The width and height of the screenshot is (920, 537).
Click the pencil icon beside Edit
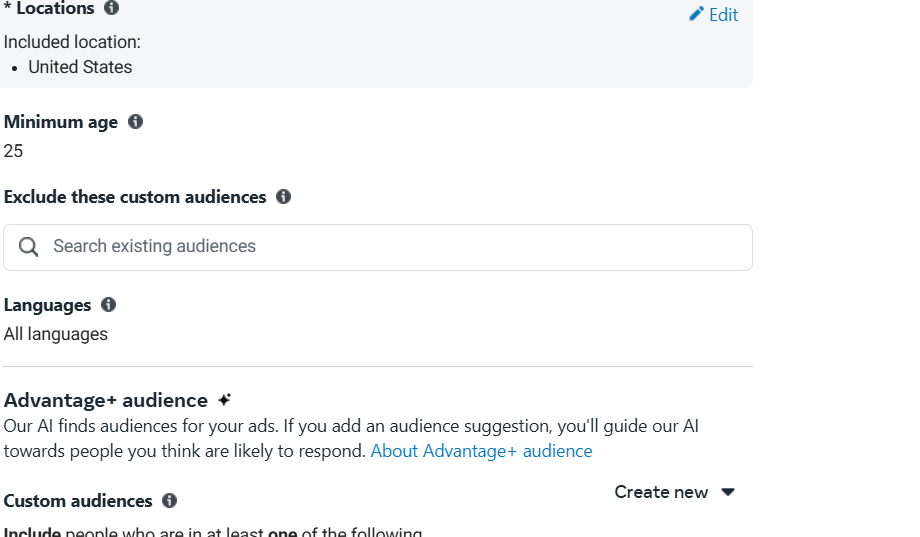[697, 14]
